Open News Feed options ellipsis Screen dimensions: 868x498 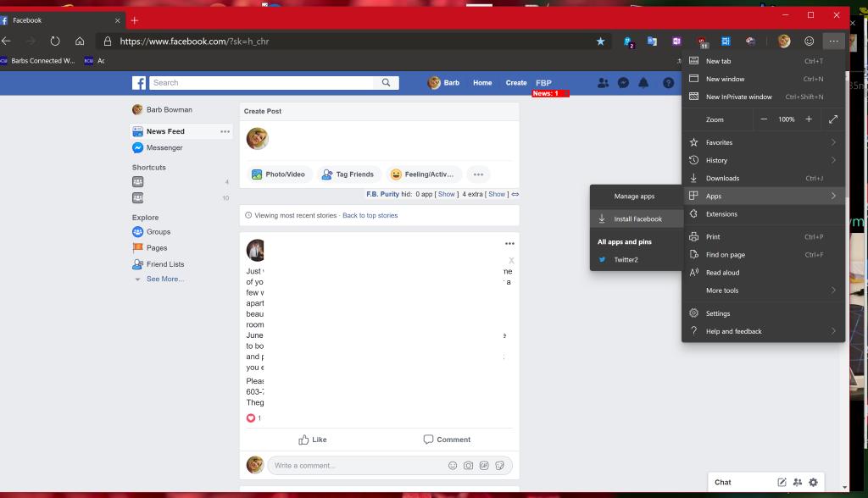pyautogui.click(x=225, y=131)
